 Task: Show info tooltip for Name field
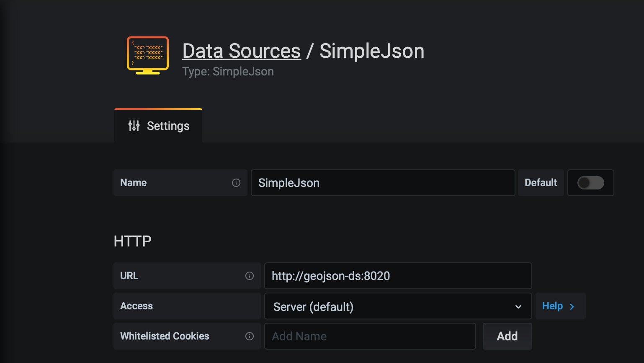point(236,183)
